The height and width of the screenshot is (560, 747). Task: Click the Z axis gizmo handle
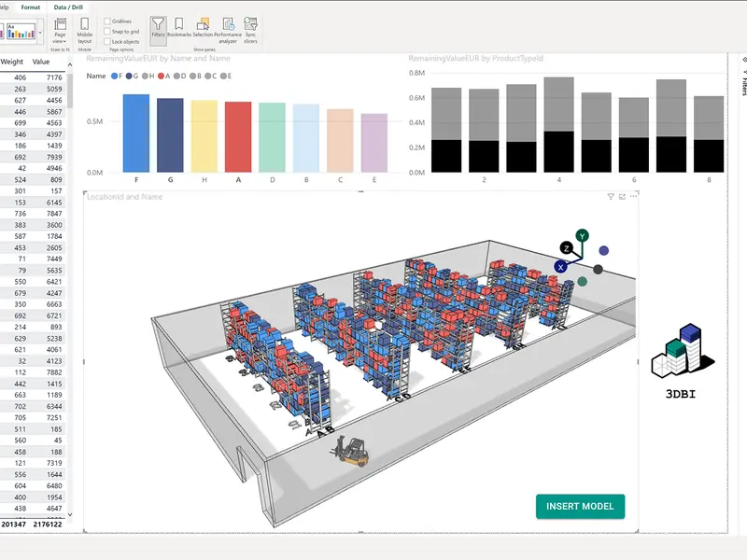pyautogui.click(x=566, y=248)
